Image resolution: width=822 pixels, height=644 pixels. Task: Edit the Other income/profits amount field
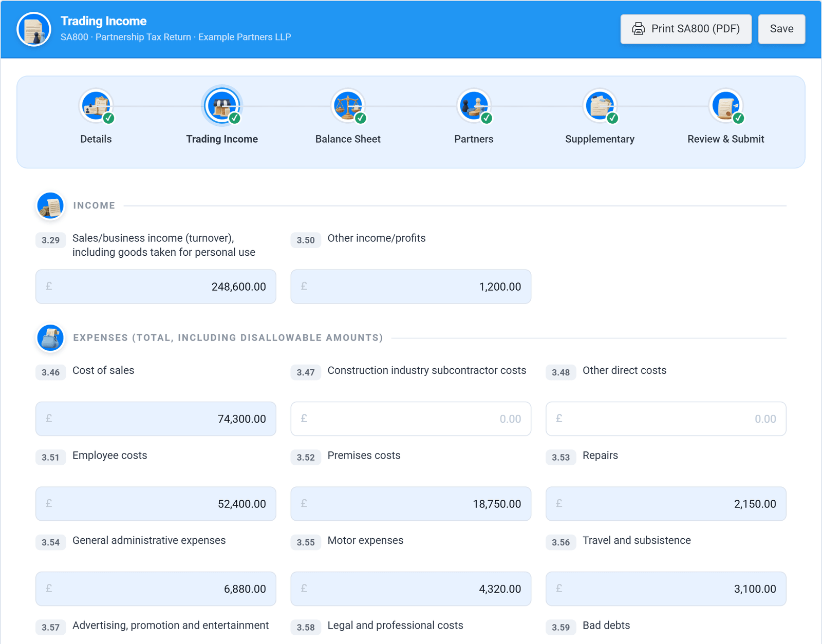pos(410,287)
